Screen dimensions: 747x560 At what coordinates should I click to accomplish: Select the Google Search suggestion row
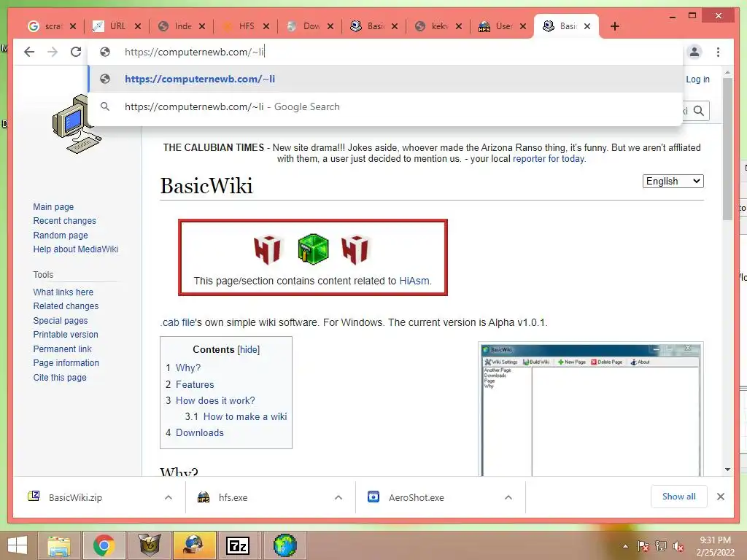(385, 106)
